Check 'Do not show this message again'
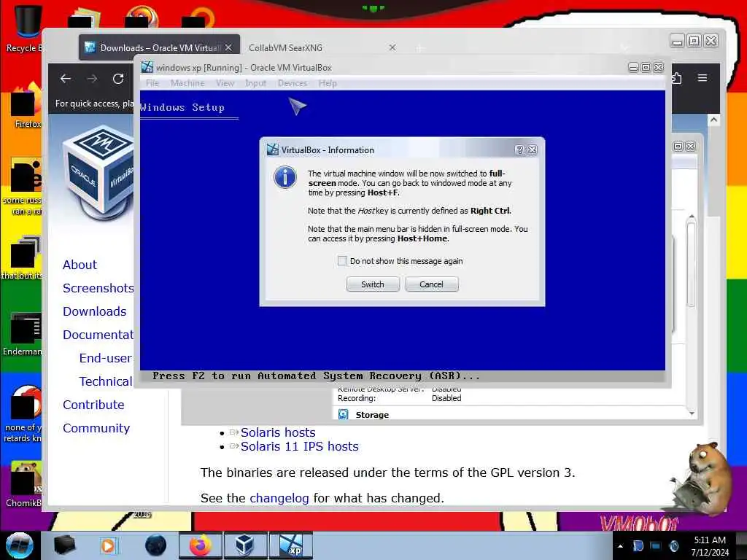Image resolution: width=747 pixels, height=560 pixels. tap(342, 261)
